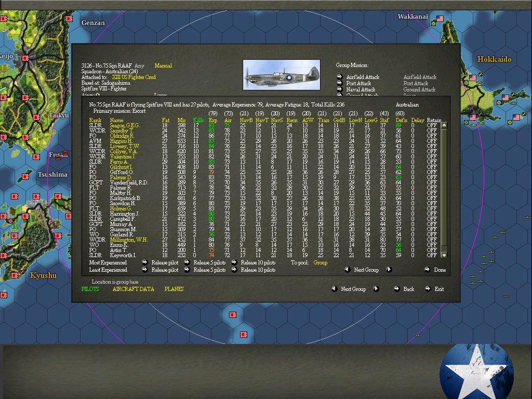This screenshot has height=399, width=532.
Task: Click pilot list scrollbar down arrow
Action: point(444,255)
